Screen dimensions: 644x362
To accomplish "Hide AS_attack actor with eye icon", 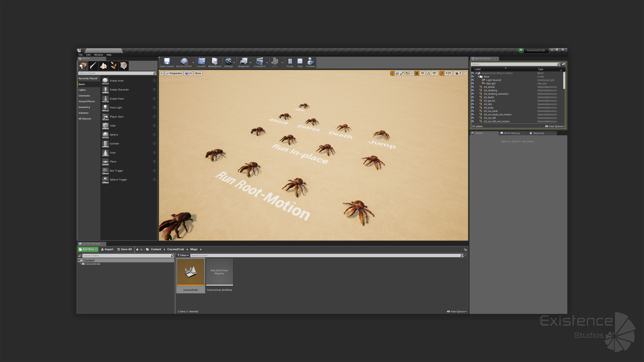I will (x=472, y=87).
